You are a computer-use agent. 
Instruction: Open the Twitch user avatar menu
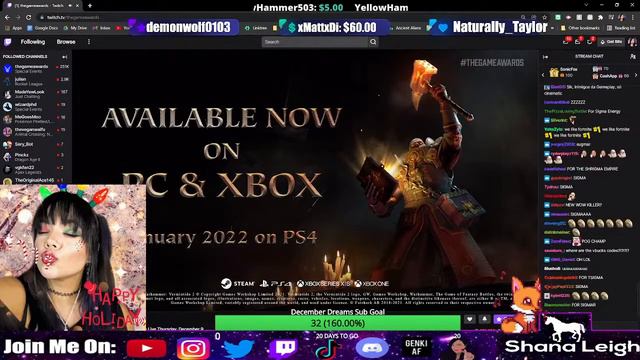(632, 42)
